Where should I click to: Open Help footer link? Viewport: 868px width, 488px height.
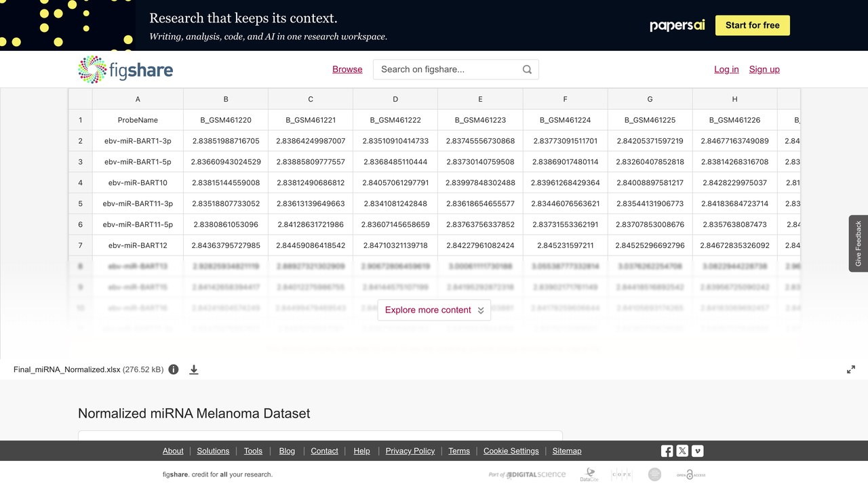[361, 451]
